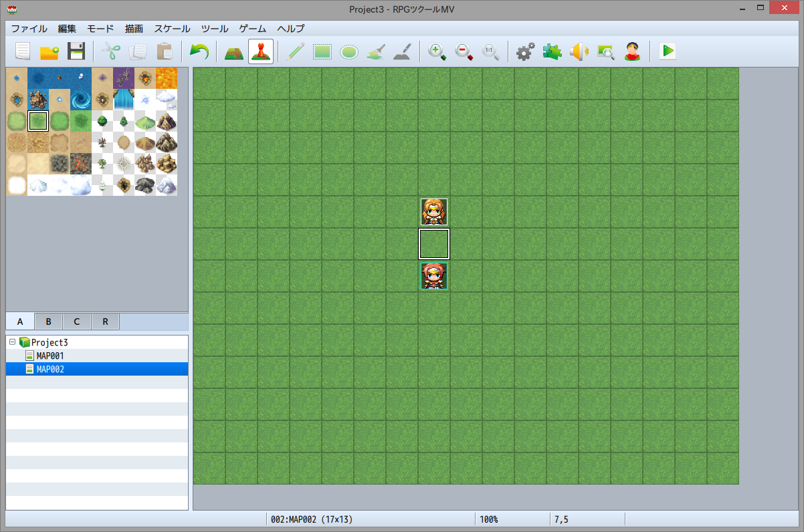
Task: Open the ツール menu
Action: coord(214,29)
